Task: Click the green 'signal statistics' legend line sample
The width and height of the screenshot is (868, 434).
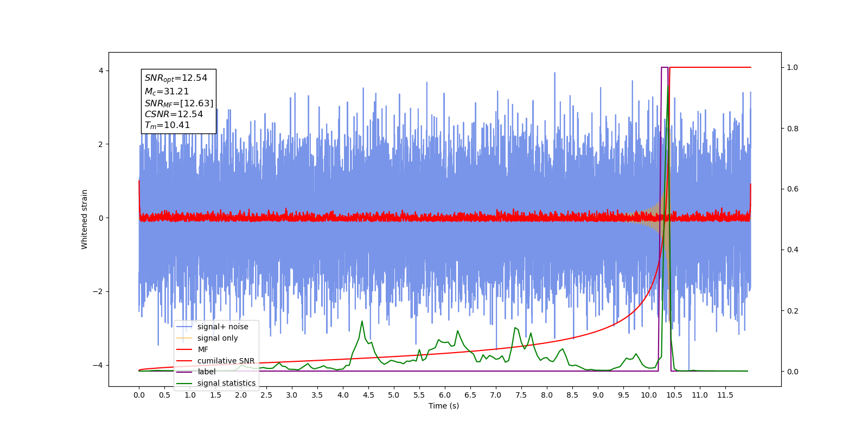Action: click(x=184, y=383)
